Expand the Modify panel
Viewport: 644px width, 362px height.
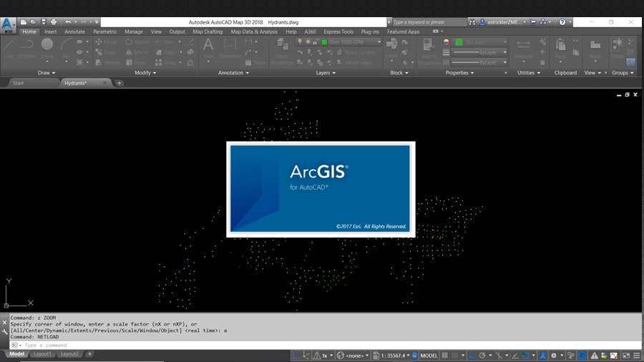[145, 73]
